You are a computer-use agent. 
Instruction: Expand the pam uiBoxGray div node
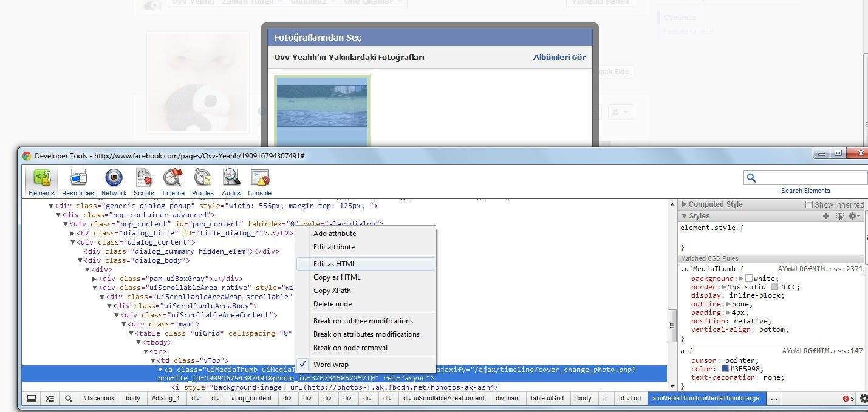click(95, 279)
